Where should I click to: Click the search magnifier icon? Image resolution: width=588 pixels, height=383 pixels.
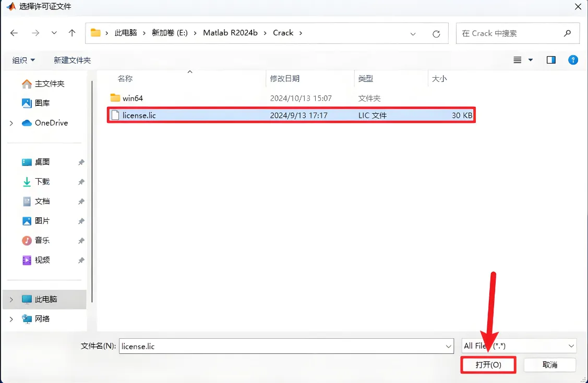coord(567,33)
